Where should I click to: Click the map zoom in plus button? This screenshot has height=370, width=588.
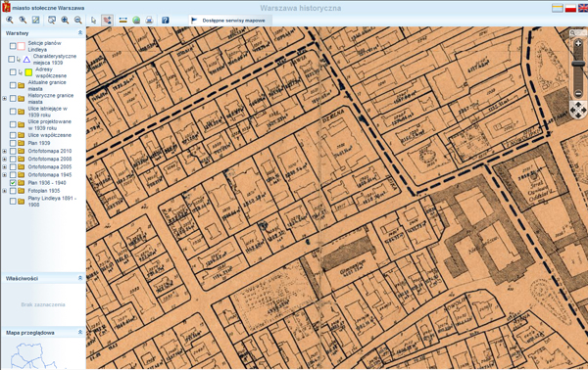[x=578, y=44]
